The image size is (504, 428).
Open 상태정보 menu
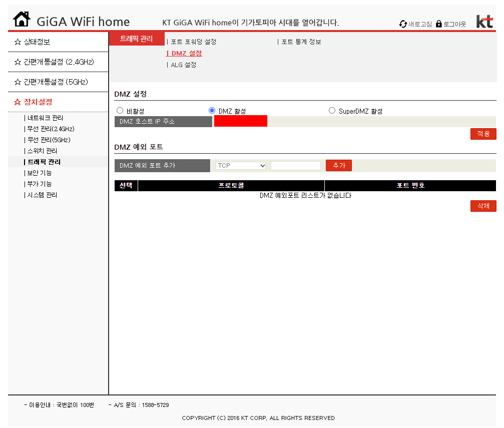point(37,42)
